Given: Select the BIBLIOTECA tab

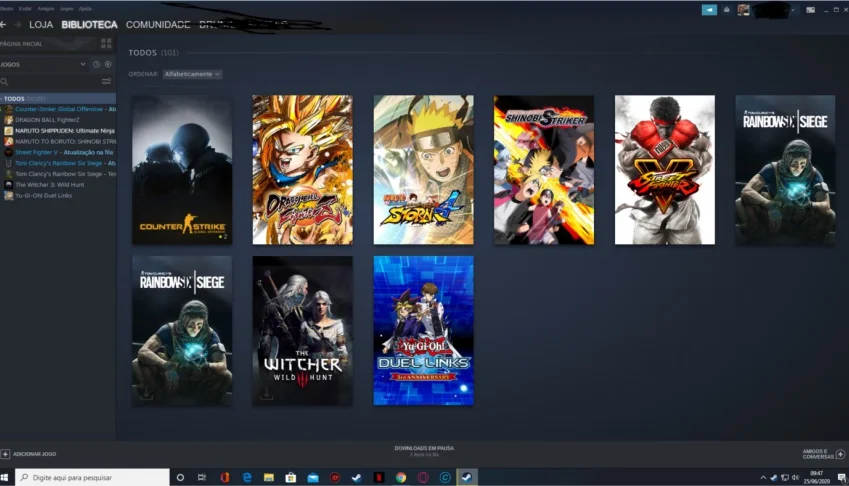Looking at the screenshot, I should click(x=89, y=25).
